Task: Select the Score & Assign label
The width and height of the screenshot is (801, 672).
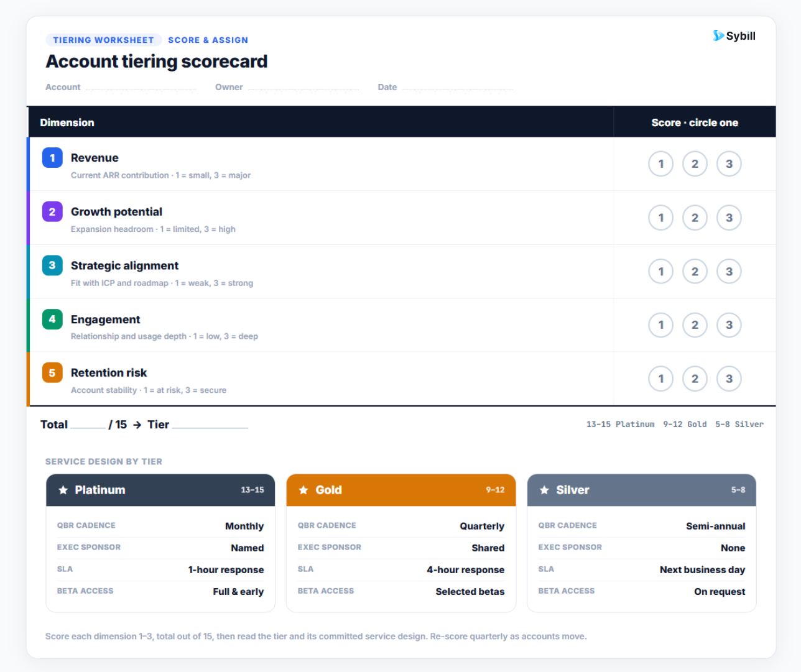Action: pos(208,40)
